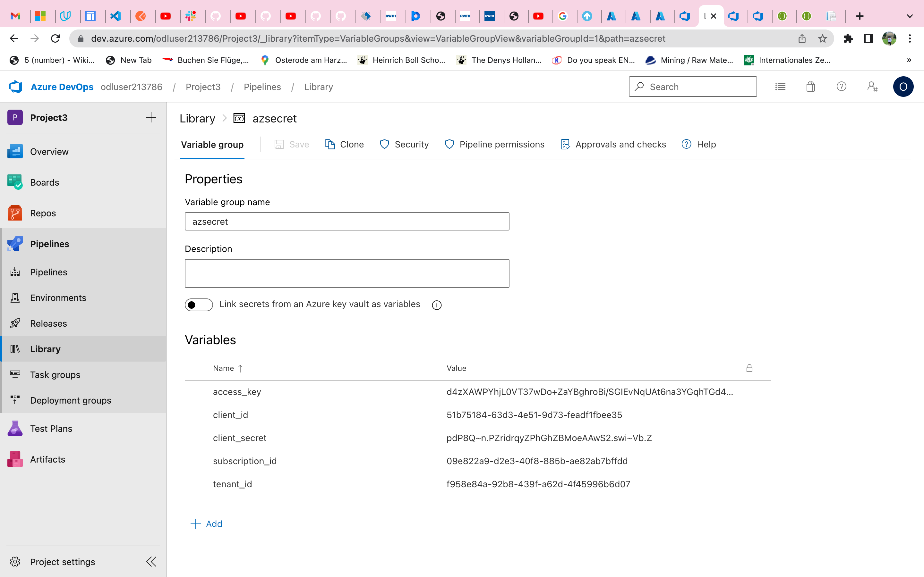Open the Azure DevOps marketplace shopping bag

(x=811, y=87)
